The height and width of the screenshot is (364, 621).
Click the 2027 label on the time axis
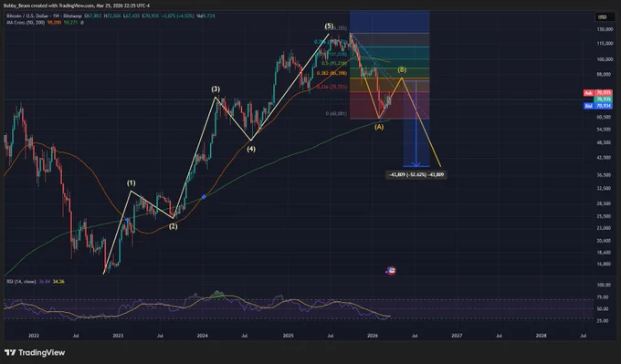(457, 336)
